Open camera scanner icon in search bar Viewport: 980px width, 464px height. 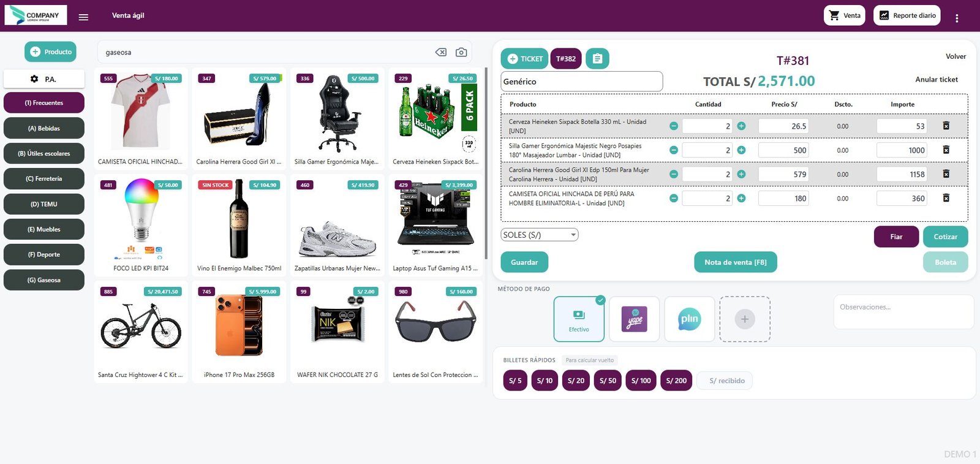point(461,52)
